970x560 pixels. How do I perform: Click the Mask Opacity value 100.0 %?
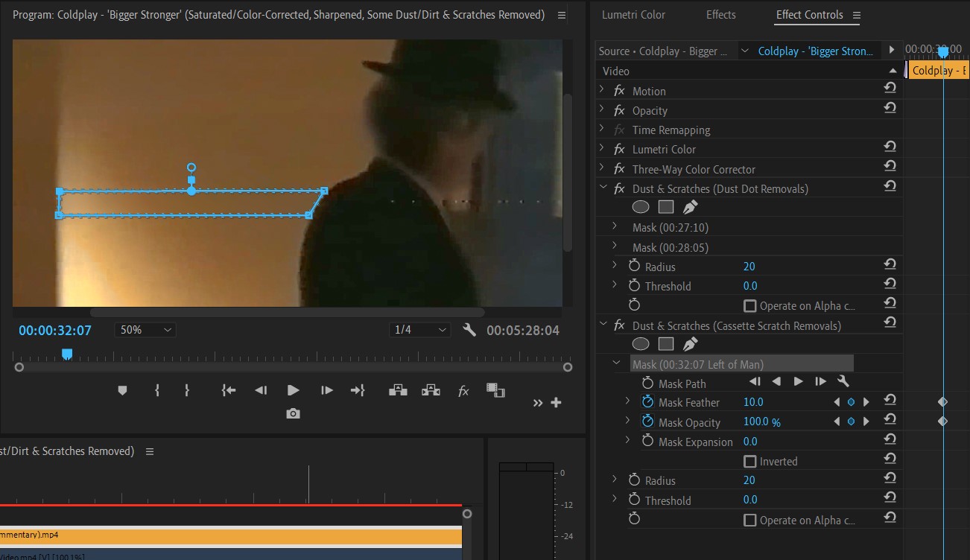[762, 421]
